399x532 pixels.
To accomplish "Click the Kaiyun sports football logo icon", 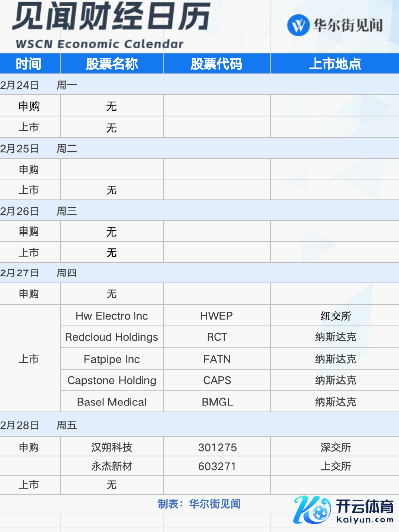I will coord(312,510).
